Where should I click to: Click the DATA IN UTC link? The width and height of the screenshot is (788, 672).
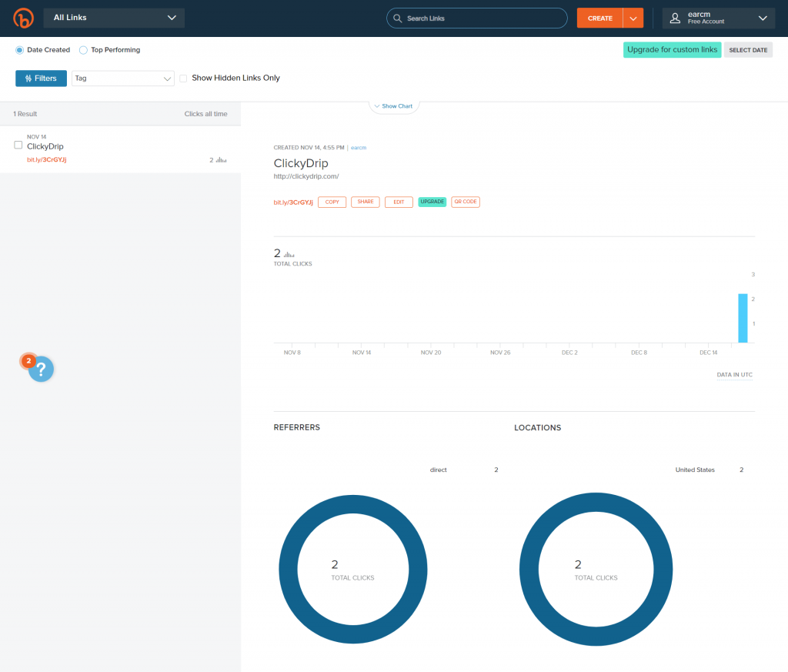coord(733,375)
